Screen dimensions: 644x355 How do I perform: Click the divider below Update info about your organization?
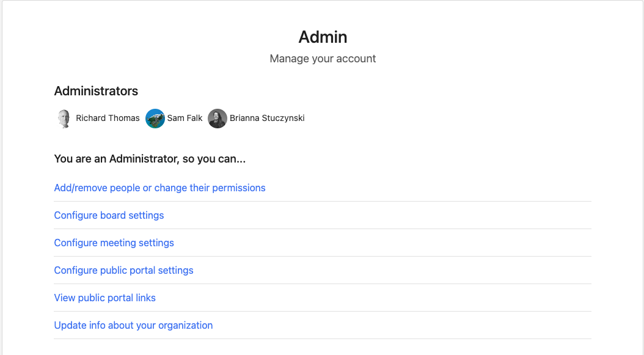[x=323, y=339]
